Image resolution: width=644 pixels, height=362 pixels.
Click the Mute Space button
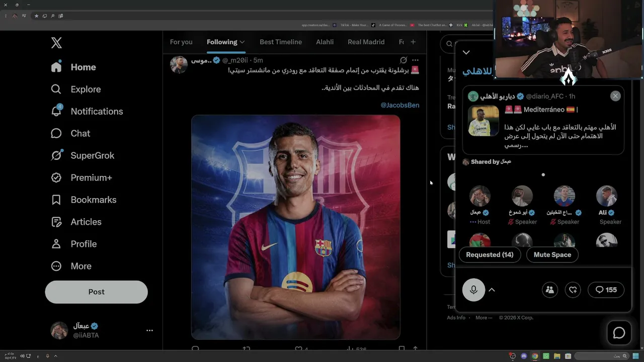click(x=552, y=254)
